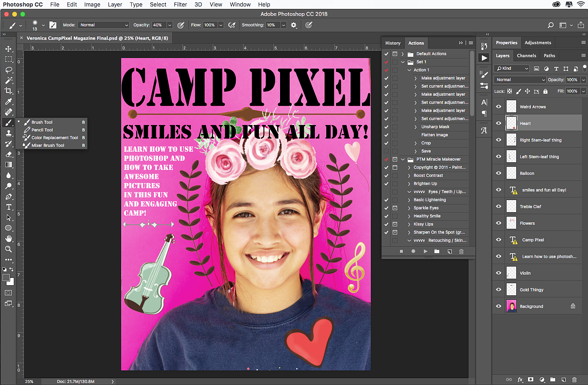This screenshot has height=385, width=588.
Task: Create new fill or adjustment layer
Action: [542, 380]
